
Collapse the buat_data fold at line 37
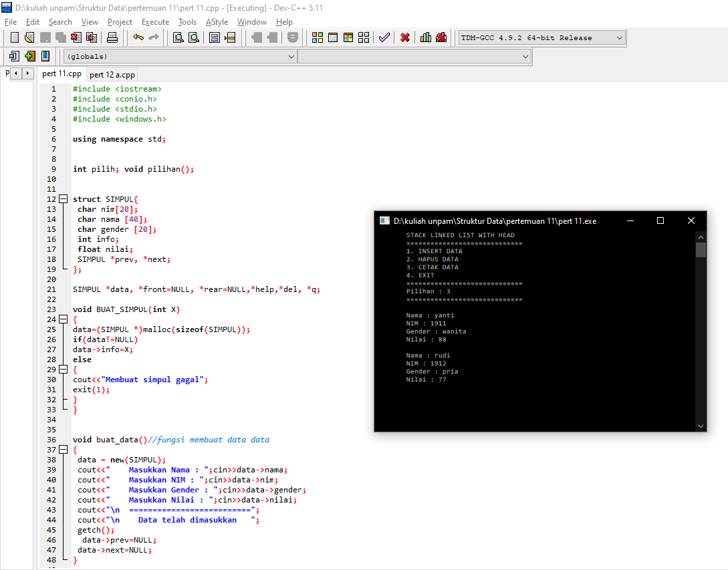63,450
